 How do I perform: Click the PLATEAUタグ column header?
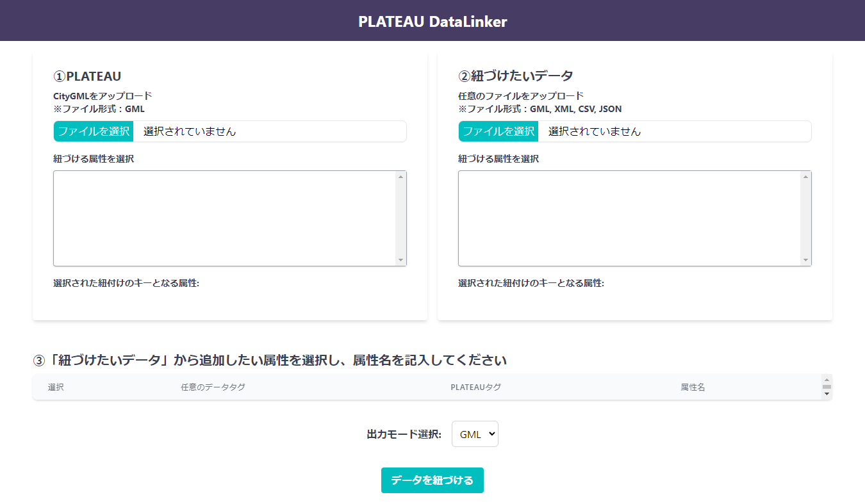coord(475,387)
